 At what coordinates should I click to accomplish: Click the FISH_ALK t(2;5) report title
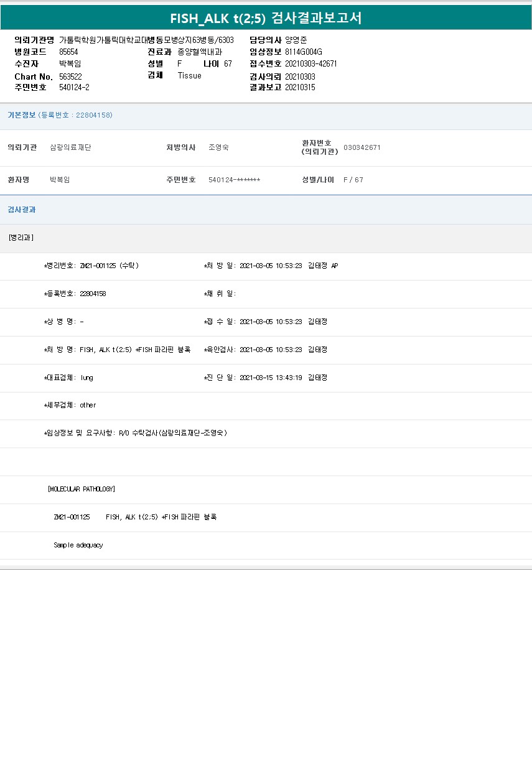click(x=266, y=18)
